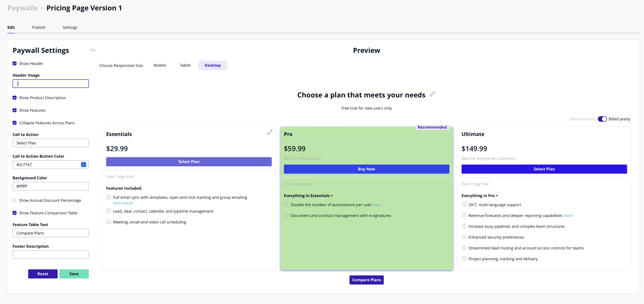Select the Mobile responsive size
Screen dimensions: 644x304
[160, 65]
